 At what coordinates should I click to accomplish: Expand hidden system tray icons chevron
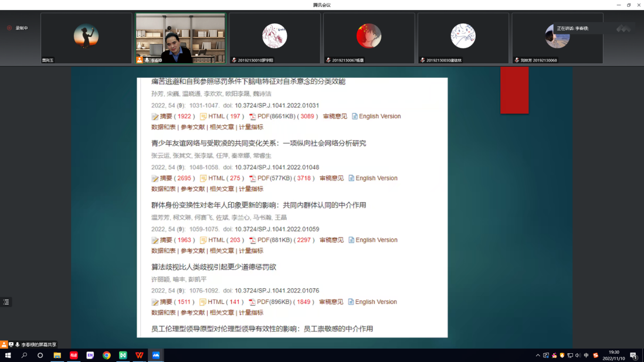pos(538,356)
